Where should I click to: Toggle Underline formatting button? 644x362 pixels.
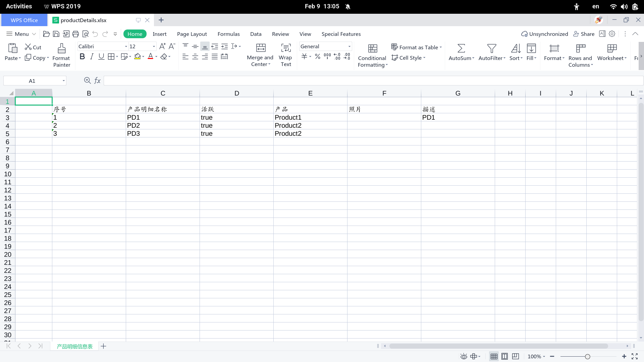point(101,57)
